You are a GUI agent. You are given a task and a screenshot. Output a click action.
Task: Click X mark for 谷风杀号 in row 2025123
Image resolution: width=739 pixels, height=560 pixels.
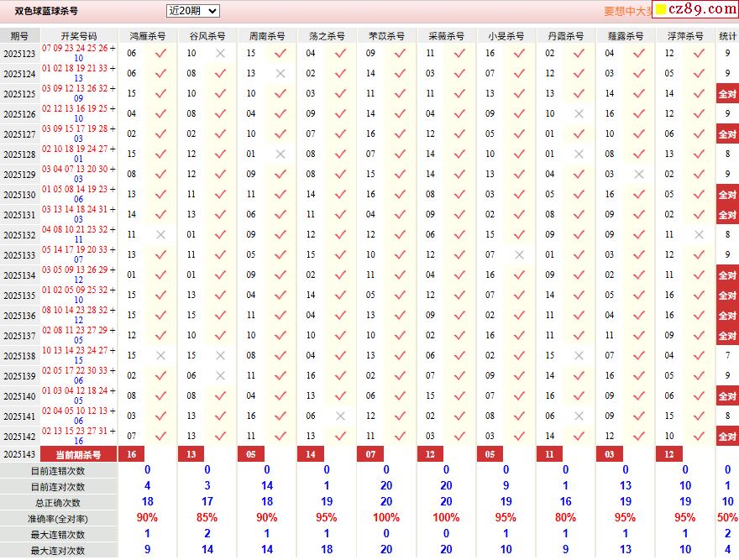[x=220, y=54]
